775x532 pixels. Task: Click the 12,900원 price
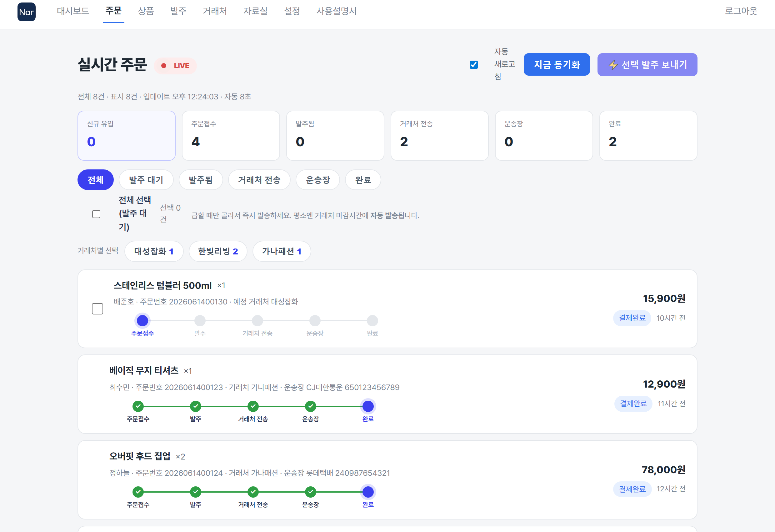coord(664,384)
